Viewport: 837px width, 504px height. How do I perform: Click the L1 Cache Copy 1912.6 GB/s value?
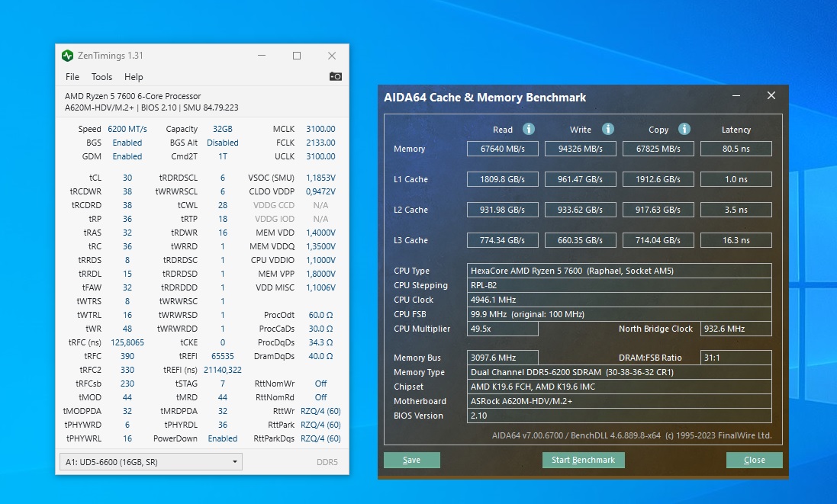[658, 179]
